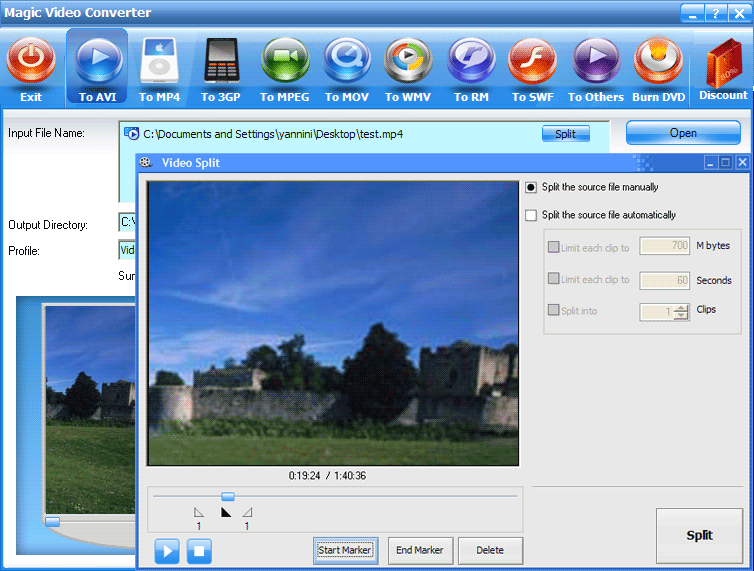This screenshot has width=754, height=571.
Task: Open the Burn DVD tool
Action: tap(656, 62)
